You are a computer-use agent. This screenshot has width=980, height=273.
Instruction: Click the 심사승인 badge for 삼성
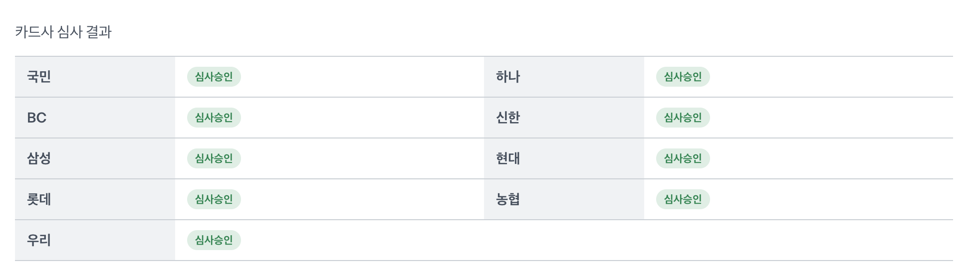tap(214, 158)
